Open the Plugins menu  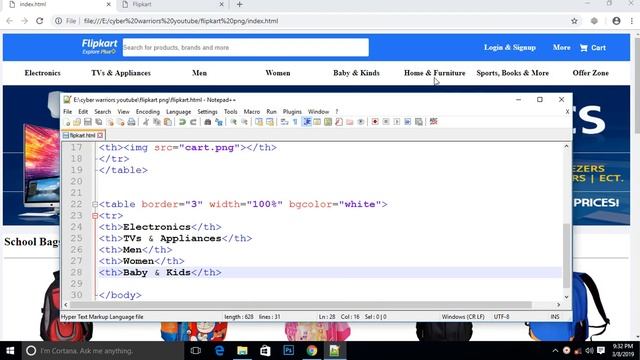coord(292,111)
